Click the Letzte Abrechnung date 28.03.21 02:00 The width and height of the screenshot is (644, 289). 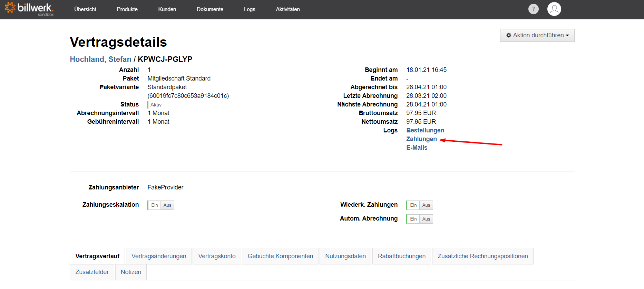click(426, 96)
